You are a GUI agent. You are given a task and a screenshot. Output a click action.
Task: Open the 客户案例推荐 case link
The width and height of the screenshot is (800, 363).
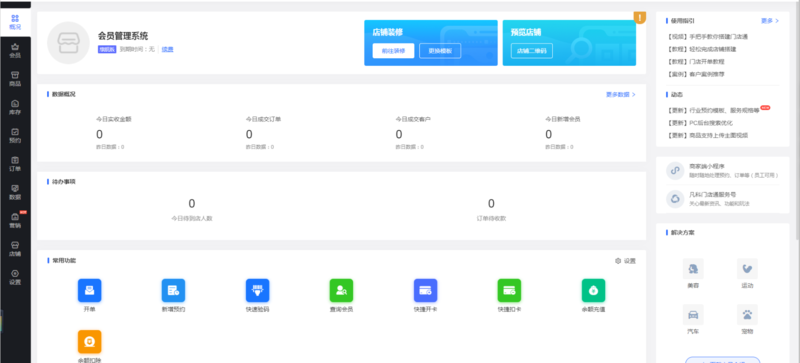pos(695,74)
